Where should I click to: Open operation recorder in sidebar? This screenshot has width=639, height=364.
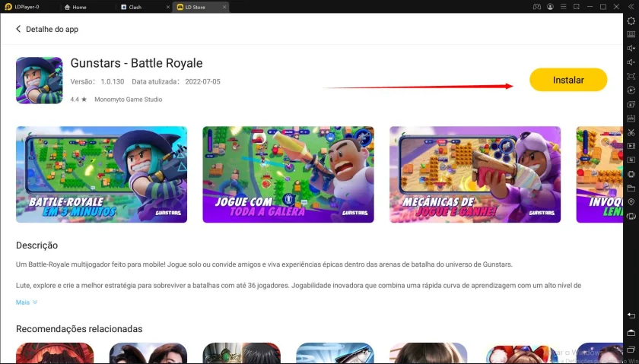point(631,90)
